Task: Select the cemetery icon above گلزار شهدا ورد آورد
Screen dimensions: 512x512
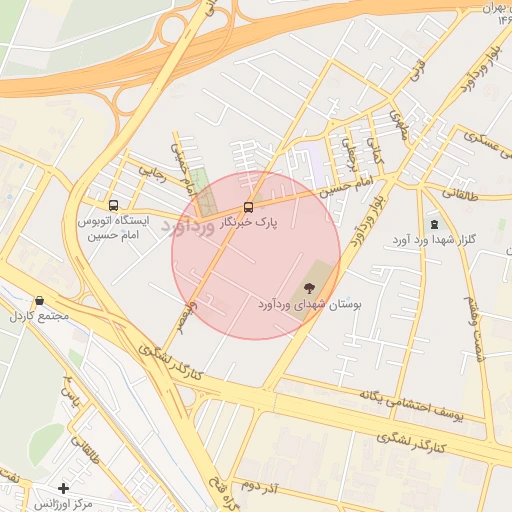Action: 434,225
